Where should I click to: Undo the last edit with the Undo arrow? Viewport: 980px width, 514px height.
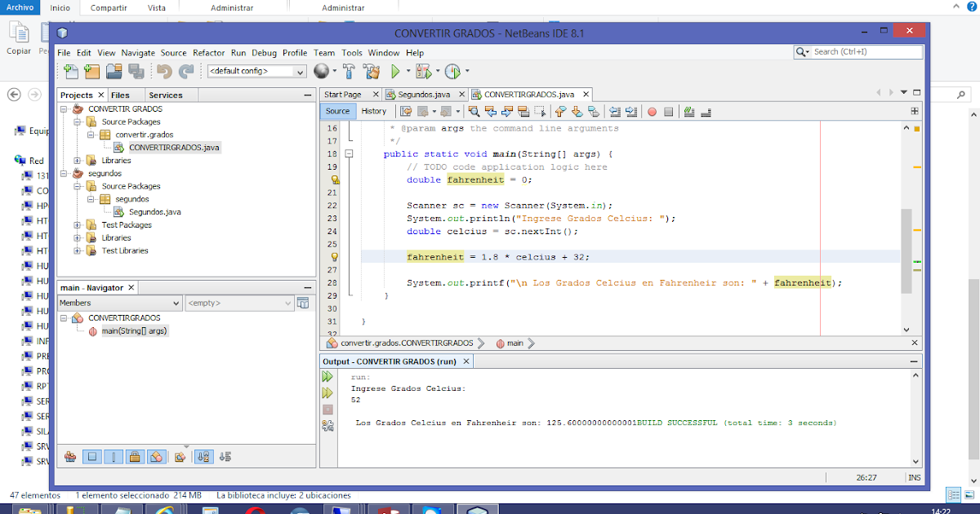click(x=163, y=71)
